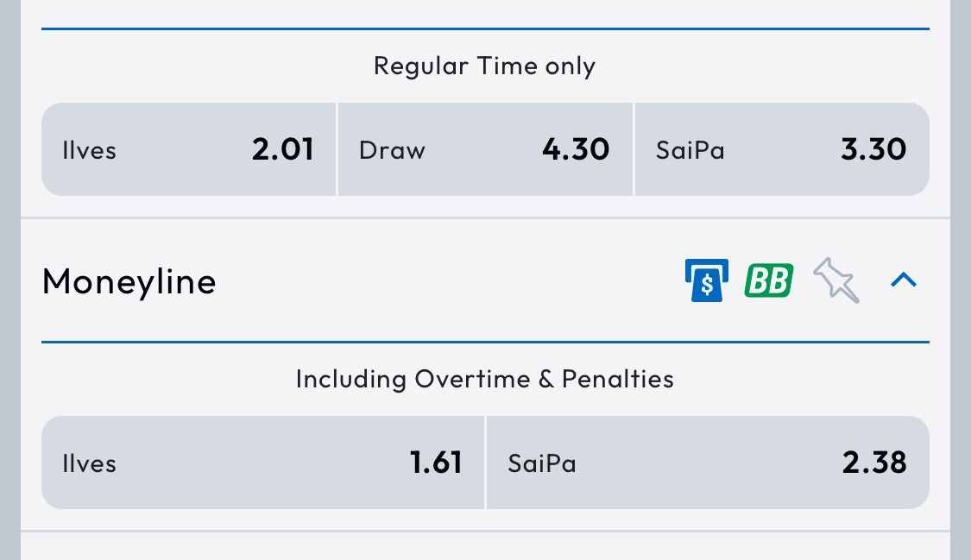Choose Ilves moneyline at 1.61
Viewport: 971px width, 560px height.
pos(263,462)
